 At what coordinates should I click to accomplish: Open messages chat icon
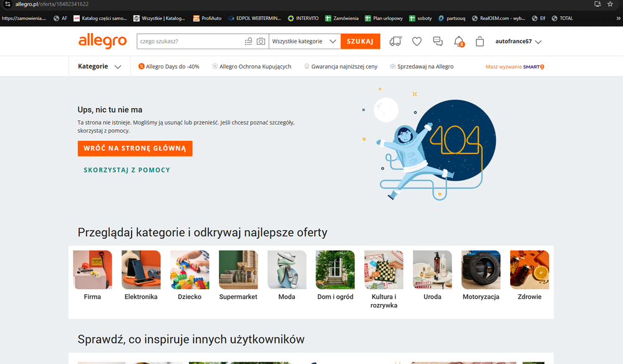point(438,41)
